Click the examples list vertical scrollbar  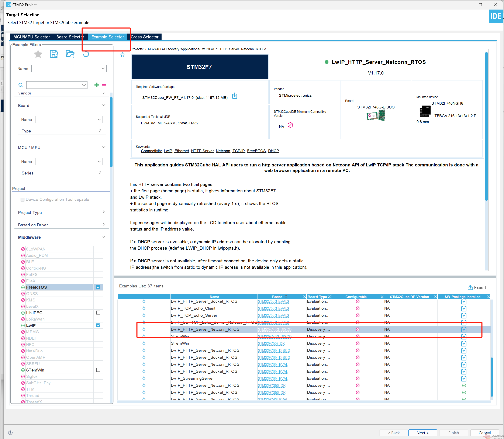tap(491, 377)
